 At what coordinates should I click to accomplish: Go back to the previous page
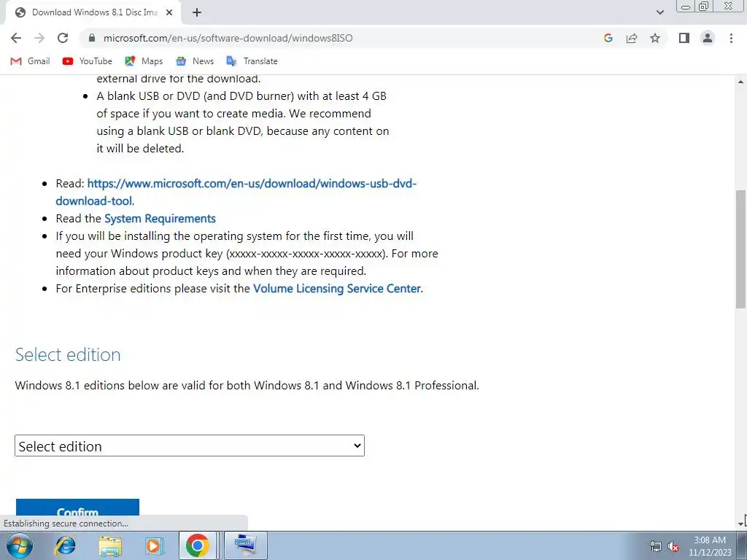point(16,38)
